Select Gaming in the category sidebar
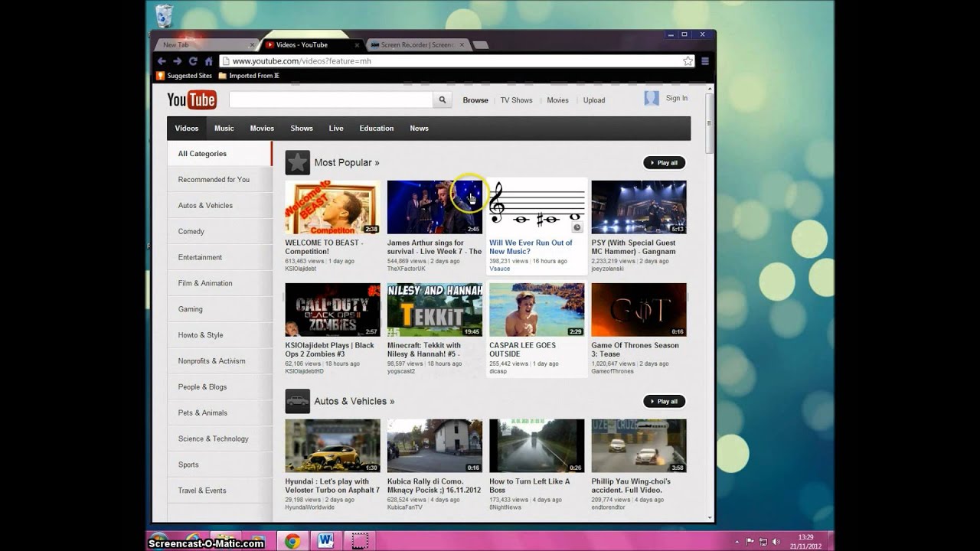The height and width of the screenshot is (551, 980). click(x=220, y=309)
